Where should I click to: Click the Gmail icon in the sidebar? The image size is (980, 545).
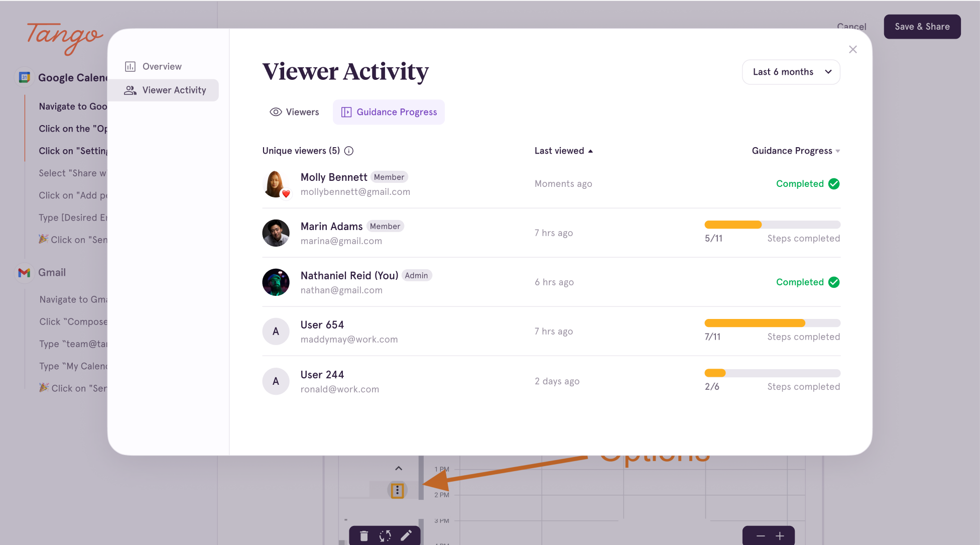click(x=24, y=272)
